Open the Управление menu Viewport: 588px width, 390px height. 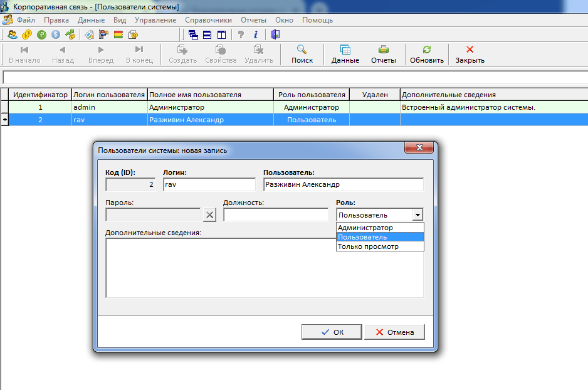(x=155, y=20)
